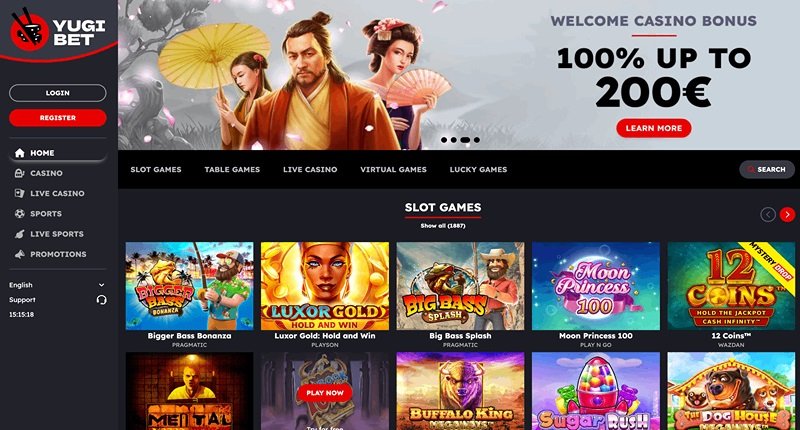Click Learn More on welcome bonus
Viewport: 800px width, 430px height.
pyautogui.click(x=654, y=128)
